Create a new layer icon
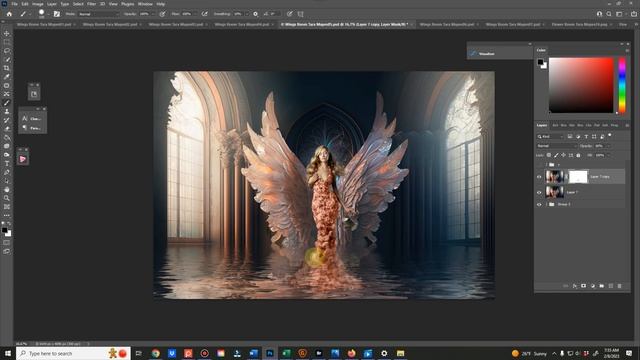 point(611,286)
